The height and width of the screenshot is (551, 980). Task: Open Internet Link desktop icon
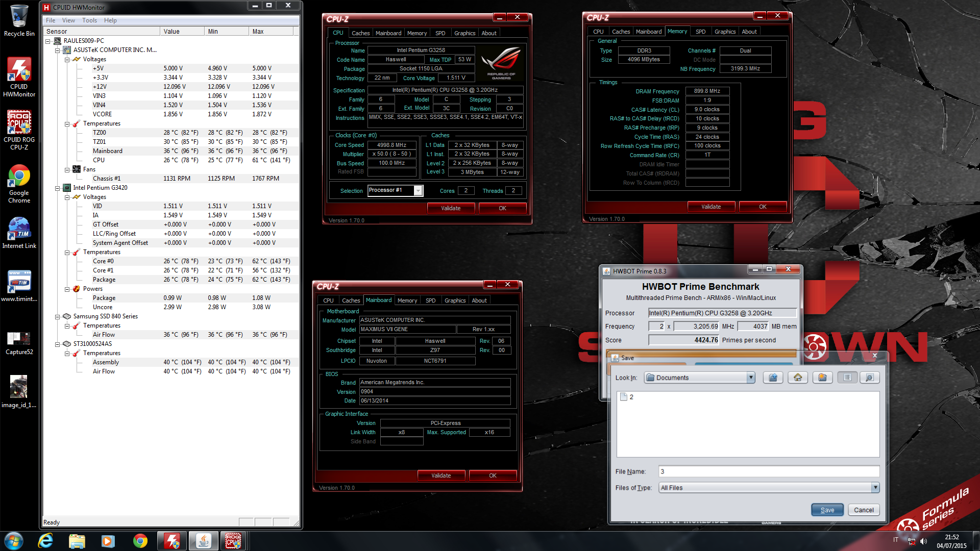click(x=19, y=233)
